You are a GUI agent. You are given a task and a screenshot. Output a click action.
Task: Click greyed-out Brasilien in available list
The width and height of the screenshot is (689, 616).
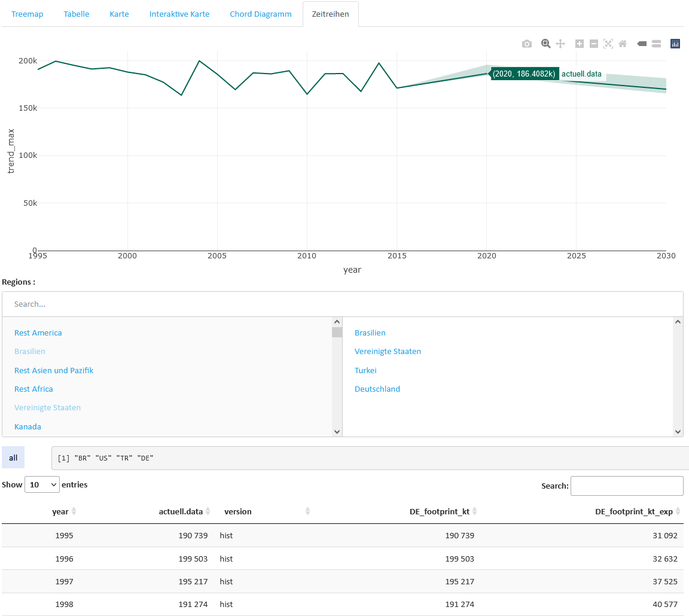coord(29,351)
